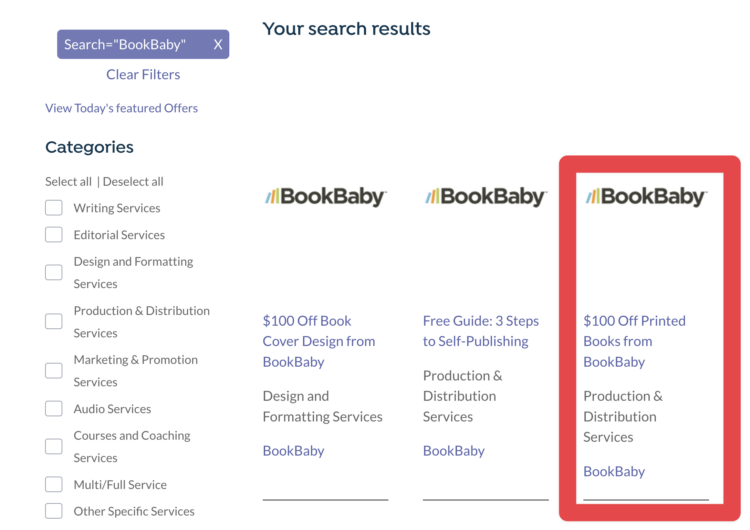Click the "Other Specific Services" label

[134, 511]
